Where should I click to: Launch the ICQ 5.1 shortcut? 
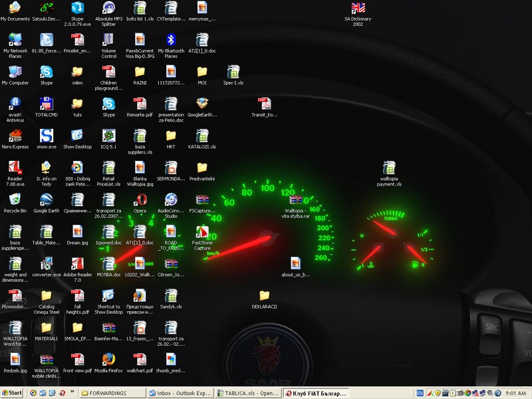[x=108, y=136]
